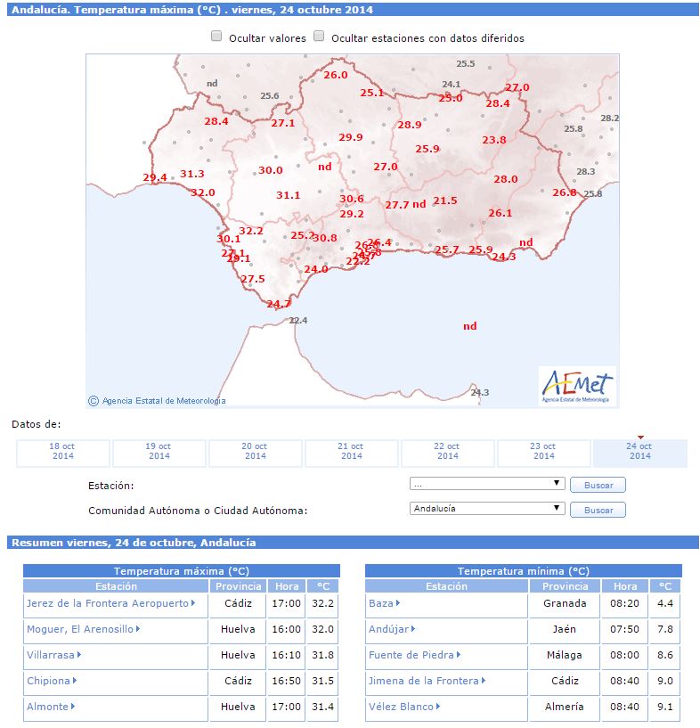Click the arrow icon beside Vélez Blanco
The width and height of the screenshot is (700, 728).
[438, 707]
